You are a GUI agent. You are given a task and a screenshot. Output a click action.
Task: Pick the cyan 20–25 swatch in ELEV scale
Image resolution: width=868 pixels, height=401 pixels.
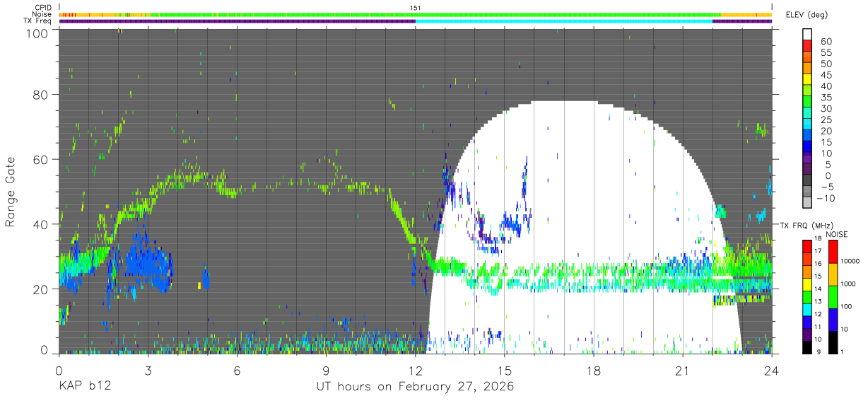[807, 125]
